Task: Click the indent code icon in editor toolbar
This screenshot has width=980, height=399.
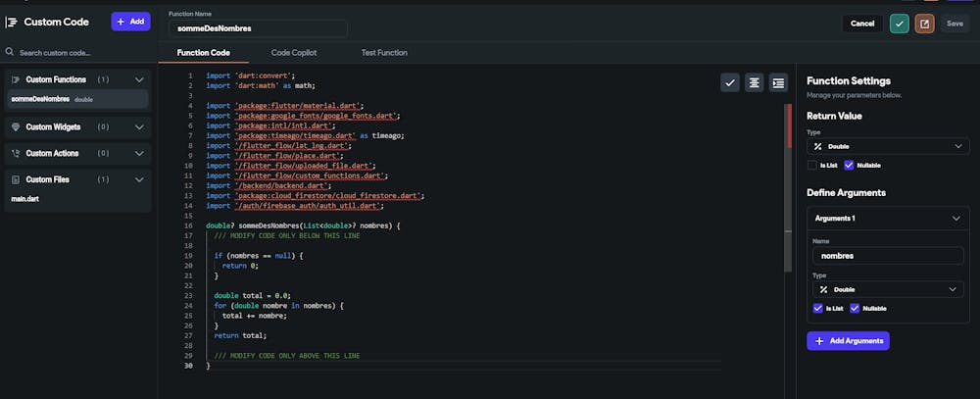Action: pos(778,82)
